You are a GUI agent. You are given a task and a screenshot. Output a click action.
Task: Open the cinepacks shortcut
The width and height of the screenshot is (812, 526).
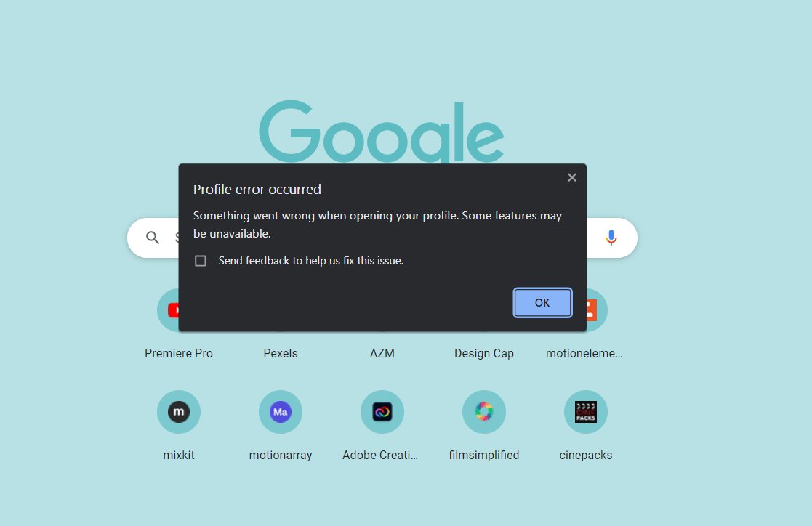(x=586, y=411)
